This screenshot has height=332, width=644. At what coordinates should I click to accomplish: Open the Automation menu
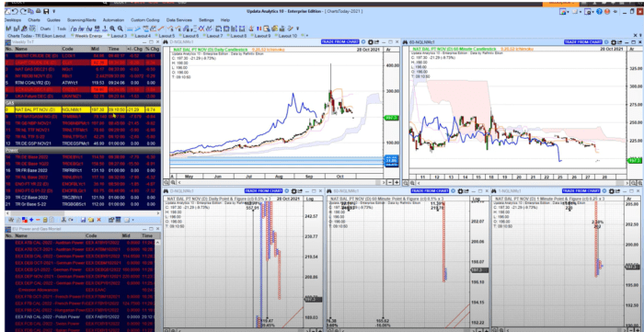tap(113, 20)
